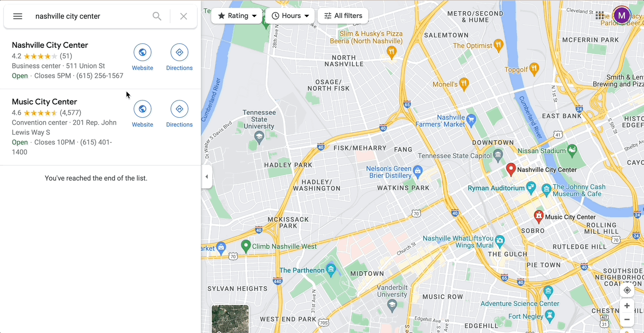This screenshot has width=644, height=333.
Task: Select Slim & Husky's Pizza pin
Action: click(x=391, y=51)
